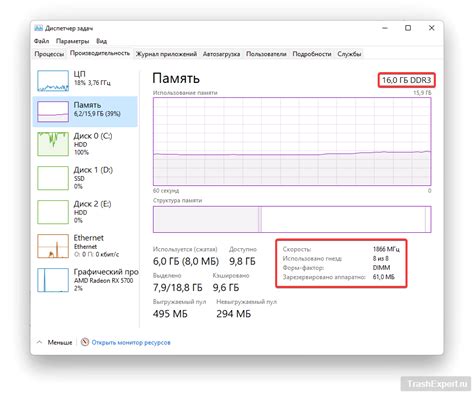Open the Параметры menu
The height and width of the screenshot is (394, 474).
73,41
